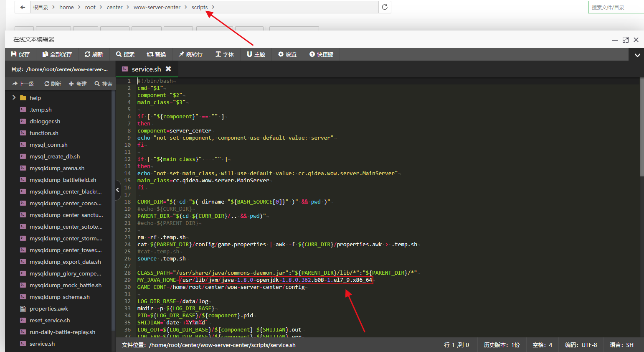Collapse the toolbar using the chevron at right
This screenshot has height=352, width=644.
click(637, 55)
